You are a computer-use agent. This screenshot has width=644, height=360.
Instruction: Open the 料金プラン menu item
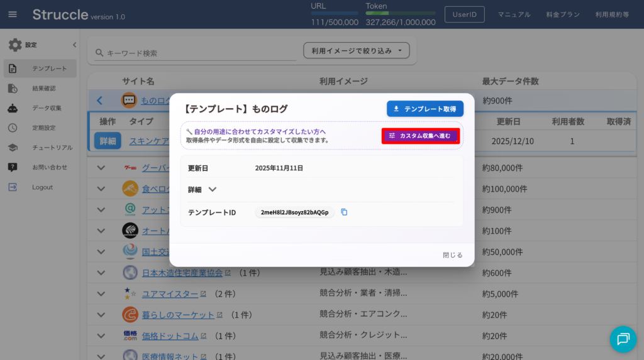click(x=563, y=14)
